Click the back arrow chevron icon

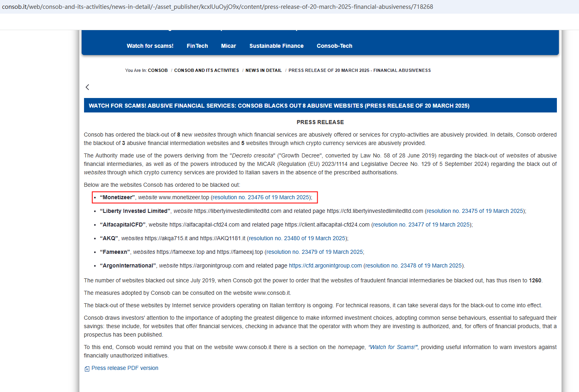pyautogui.click(x=87, y=87)
